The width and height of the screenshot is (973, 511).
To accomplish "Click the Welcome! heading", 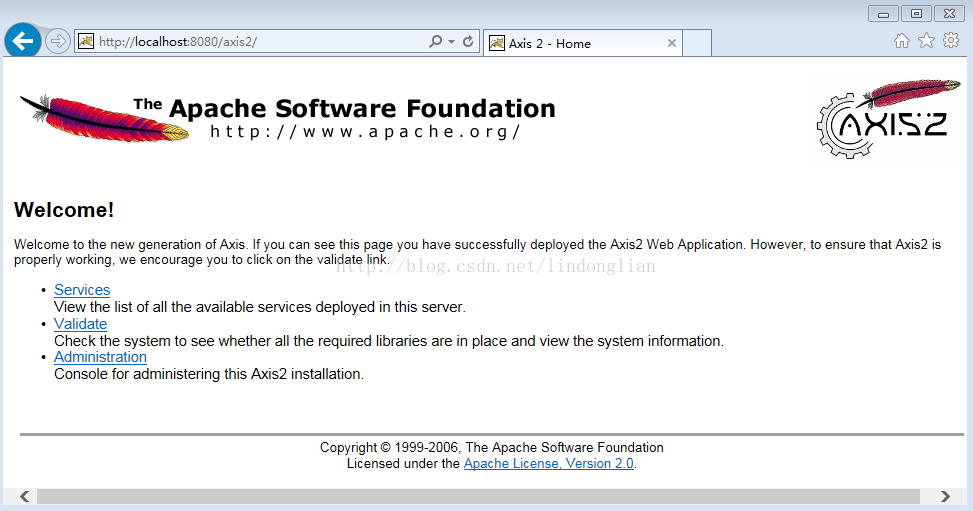I will [64, 210].
